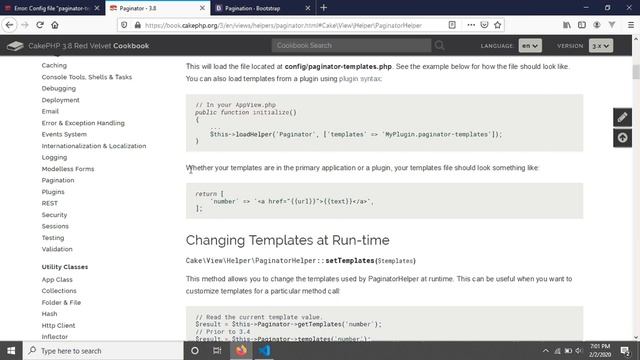Click the funnel extension icon in toolbar
Screen dimensions: 640x360
pyautogui.click(x=612, y=25)
